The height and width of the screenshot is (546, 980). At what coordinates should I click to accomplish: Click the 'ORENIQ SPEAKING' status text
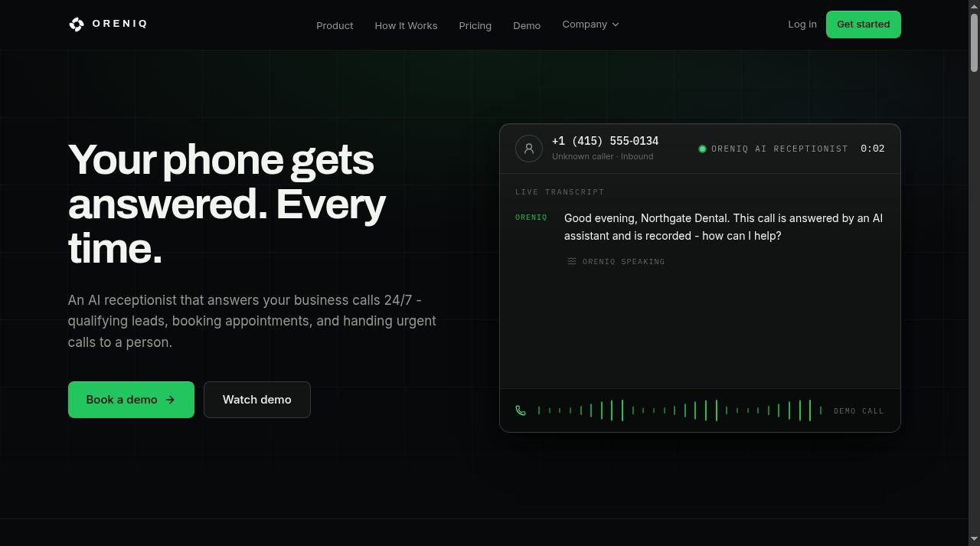623,262
